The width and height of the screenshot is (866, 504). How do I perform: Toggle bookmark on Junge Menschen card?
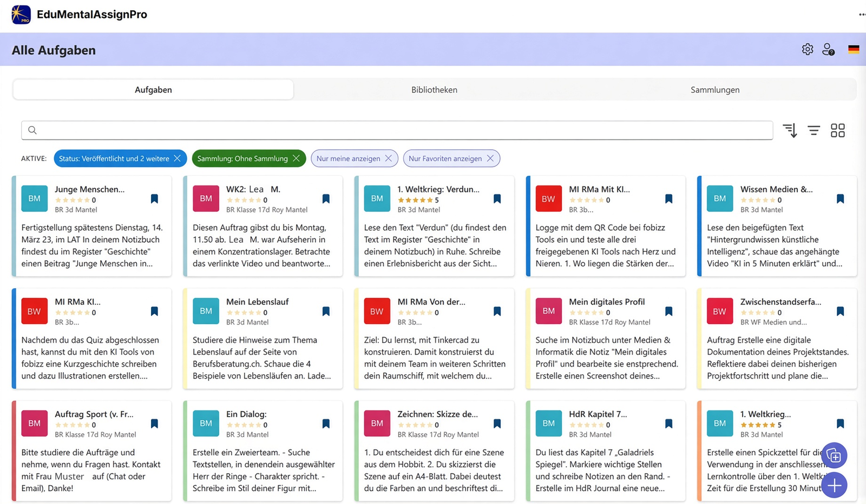click(154, 199)
